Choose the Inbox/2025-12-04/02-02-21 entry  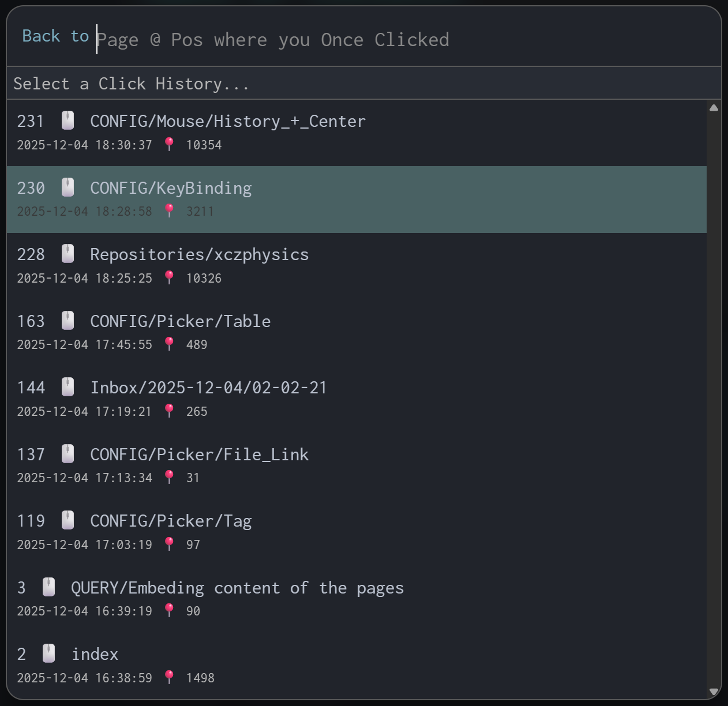pos(208,388)
